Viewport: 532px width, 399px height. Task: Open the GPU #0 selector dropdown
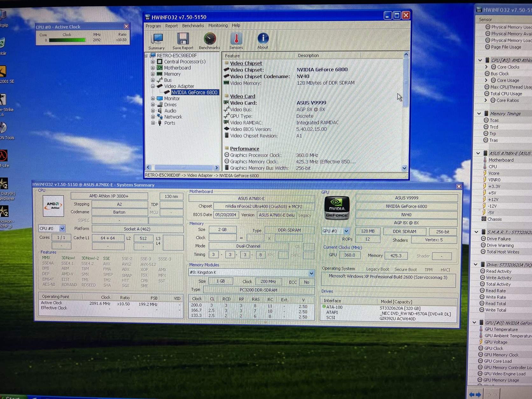tap(346, 231)
